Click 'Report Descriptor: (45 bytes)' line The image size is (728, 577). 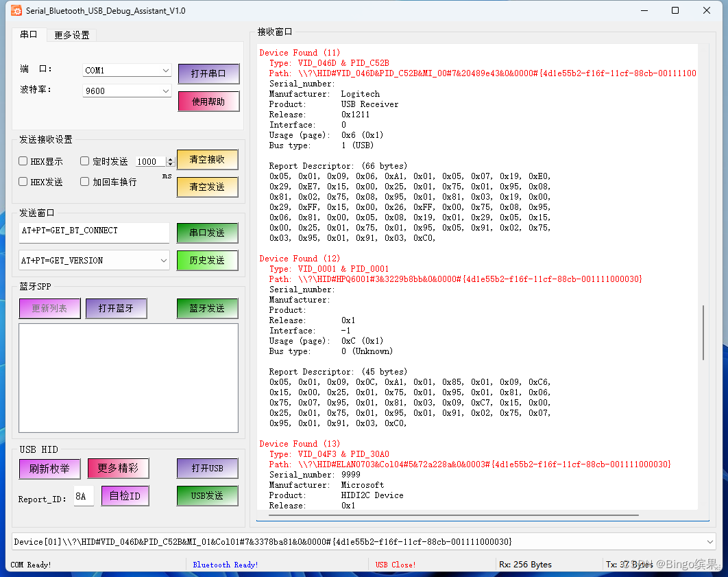[x=339, y=372]
